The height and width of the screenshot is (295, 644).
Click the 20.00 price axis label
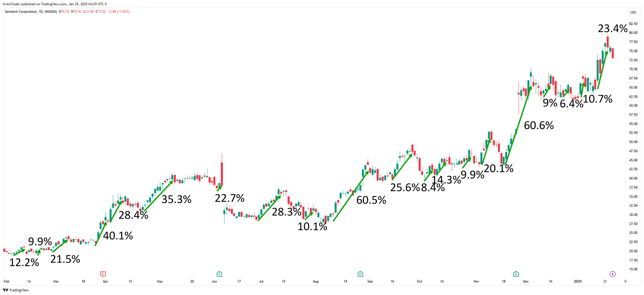[633, 251]
